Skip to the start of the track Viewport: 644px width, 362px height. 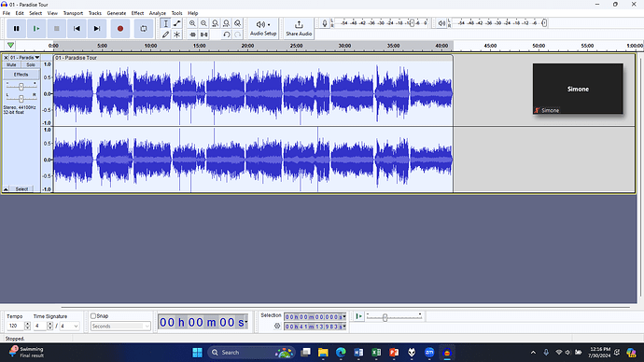(x=77, y=29)
